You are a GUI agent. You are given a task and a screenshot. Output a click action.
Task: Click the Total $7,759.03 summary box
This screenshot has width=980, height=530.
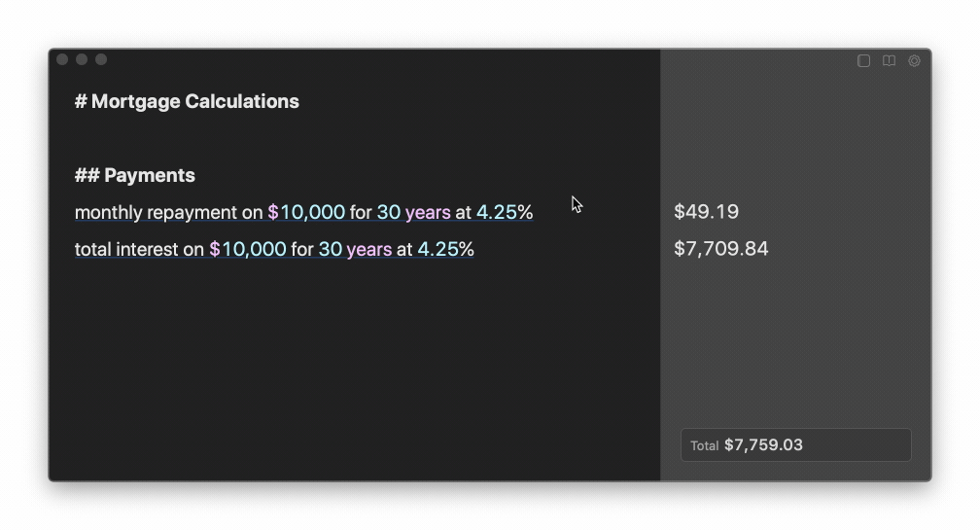pos(795,445)
